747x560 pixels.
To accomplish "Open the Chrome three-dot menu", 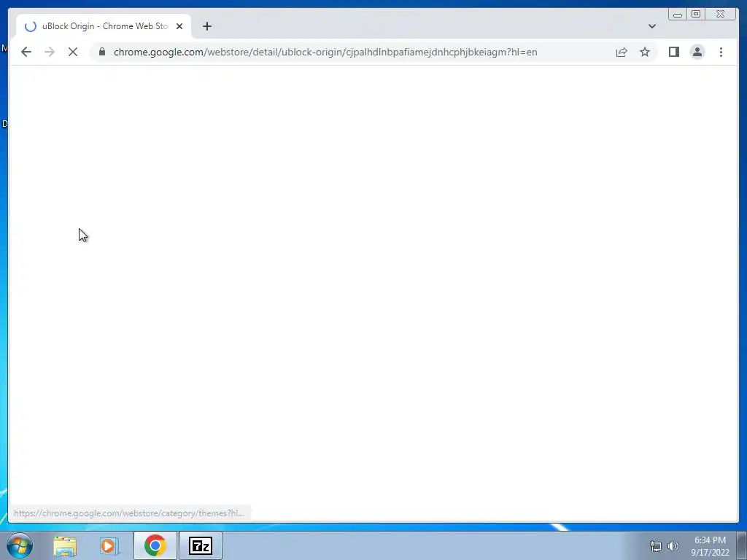I will 721,52.
